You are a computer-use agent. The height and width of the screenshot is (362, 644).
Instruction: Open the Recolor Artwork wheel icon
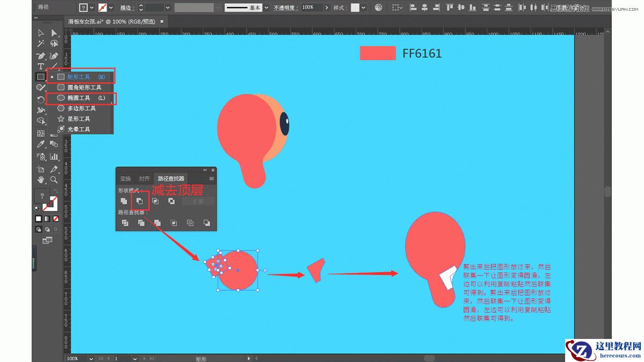(x=378, y=8)
